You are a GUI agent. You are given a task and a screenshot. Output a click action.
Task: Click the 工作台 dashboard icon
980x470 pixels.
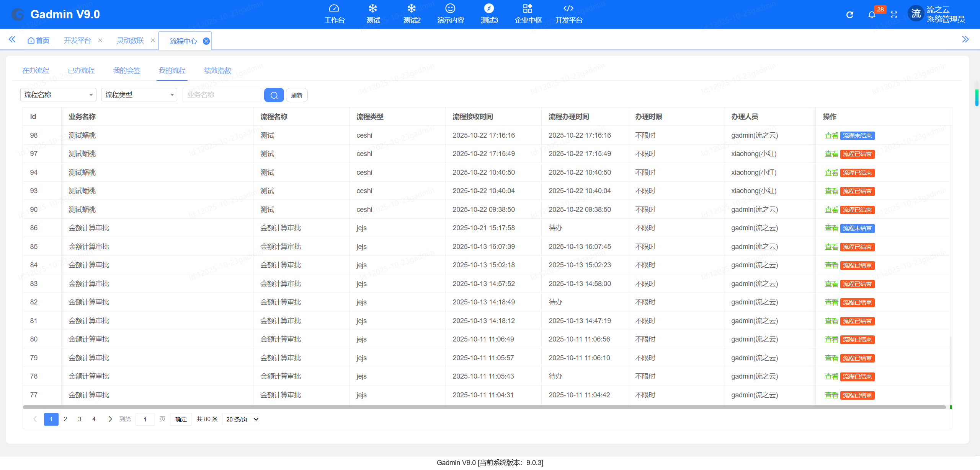click(x=334, y=9)
